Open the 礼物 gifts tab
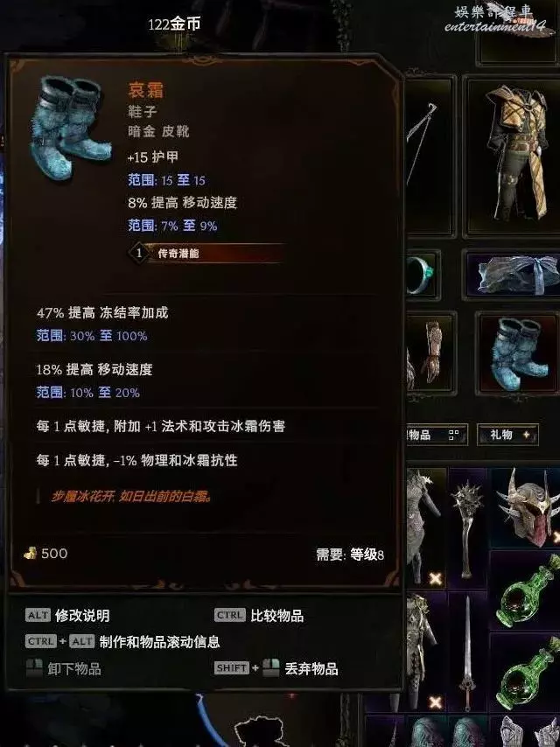The height and width of the screenshot is (747, 560). coord(508,435)
